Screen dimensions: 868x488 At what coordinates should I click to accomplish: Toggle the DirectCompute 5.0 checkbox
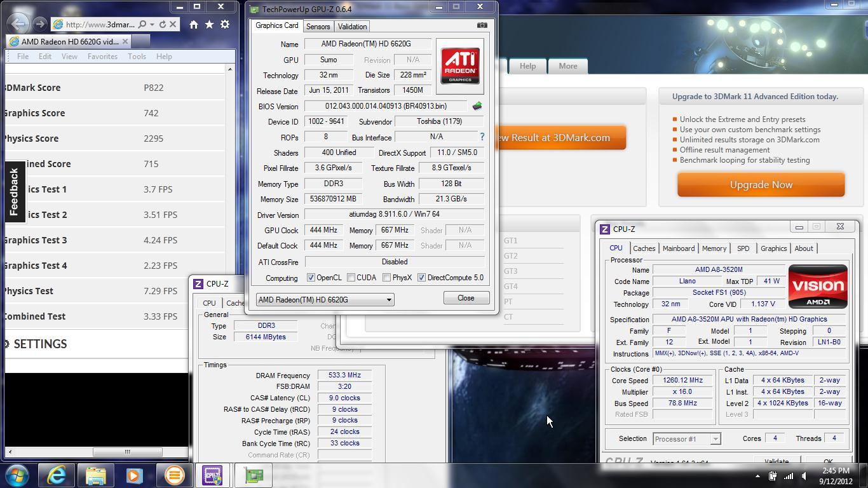(421, 278)
